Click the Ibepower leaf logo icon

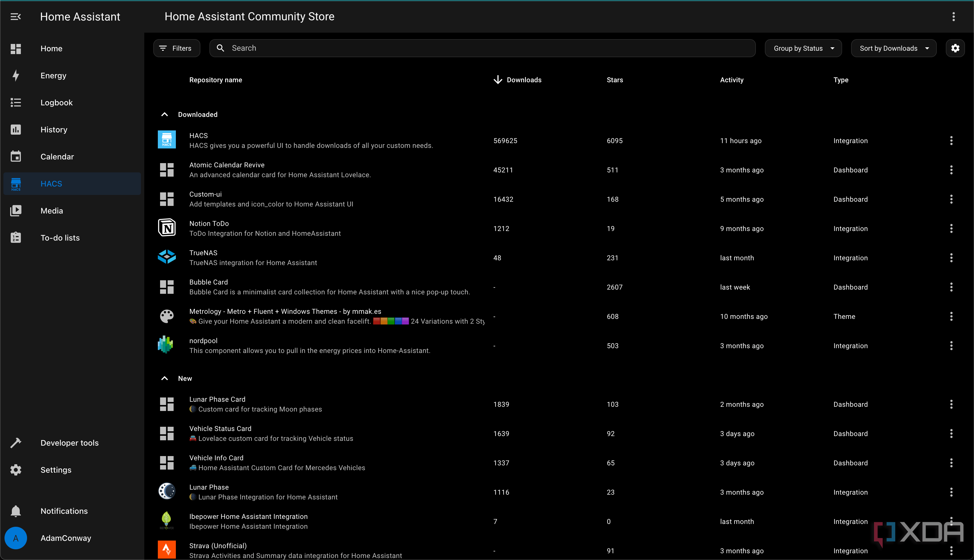[x=167, y=520]
